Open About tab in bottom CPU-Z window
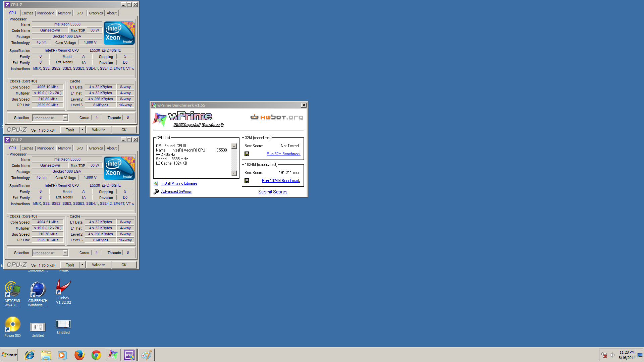The image size is (644, 362). click(112, 148)
